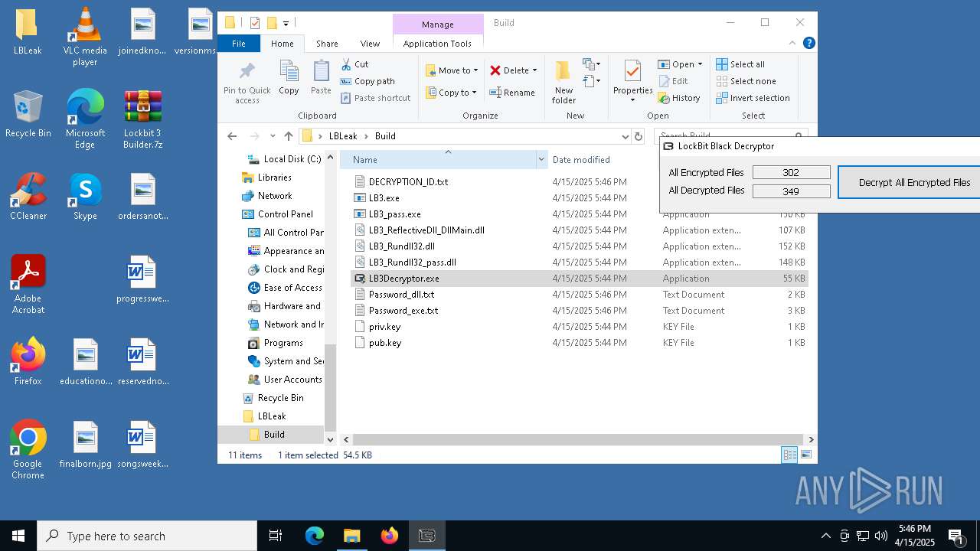
Task: Click Invert selection in ribbon
Action: click(753, 98)
